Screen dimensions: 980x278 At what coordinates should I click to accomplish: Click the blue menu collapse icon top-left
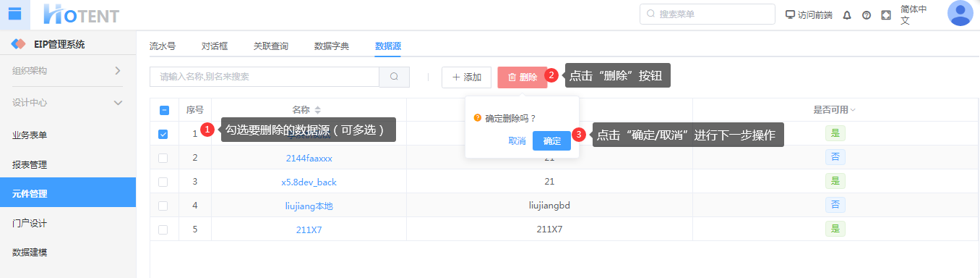[x=14, y=14]
